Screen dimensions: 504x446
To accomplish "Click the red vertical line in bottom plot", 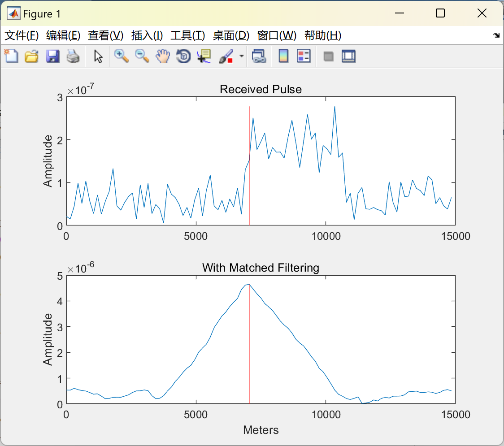I will click(250, 344).
